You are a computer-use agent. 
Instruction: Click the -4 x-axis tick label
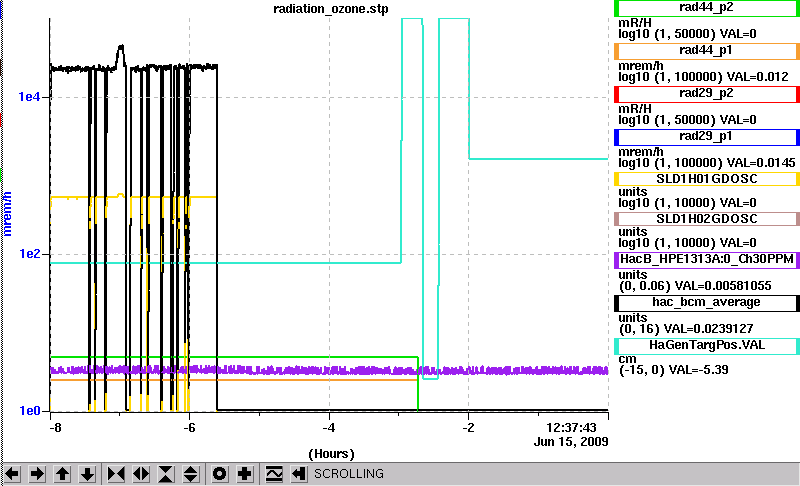(x=329, y=427)
